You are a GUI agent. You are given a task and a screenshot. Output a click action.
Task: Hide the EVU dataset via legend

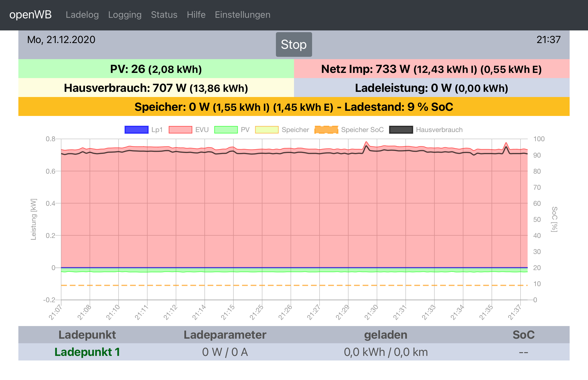coord(180,130)
